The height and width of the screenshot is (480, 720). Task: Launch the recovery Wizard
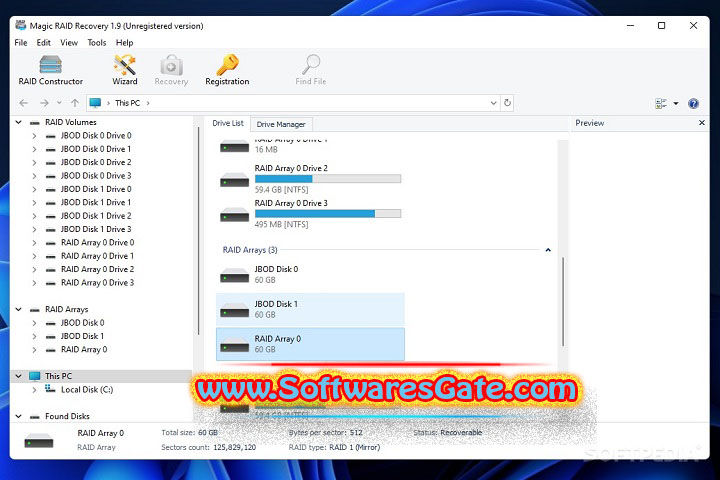pos(124,70)
